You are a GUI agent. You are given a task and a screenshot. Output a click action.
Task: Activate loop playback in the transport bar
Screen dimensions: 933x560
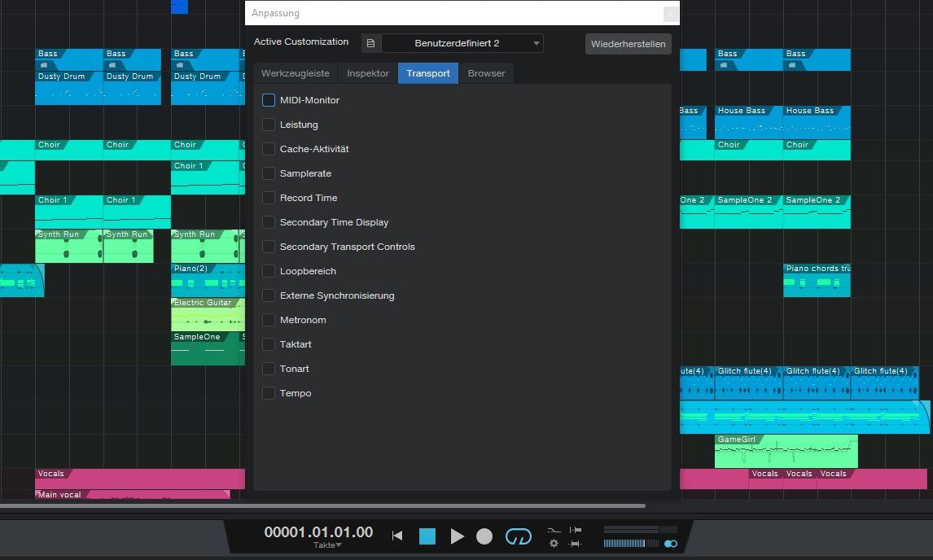519,536
